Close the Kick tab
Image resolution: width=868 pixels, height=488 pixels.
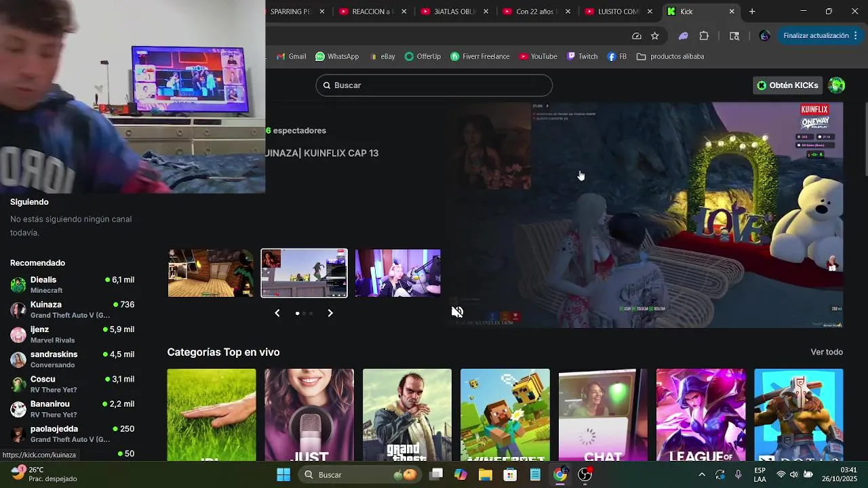click(732, 12)
